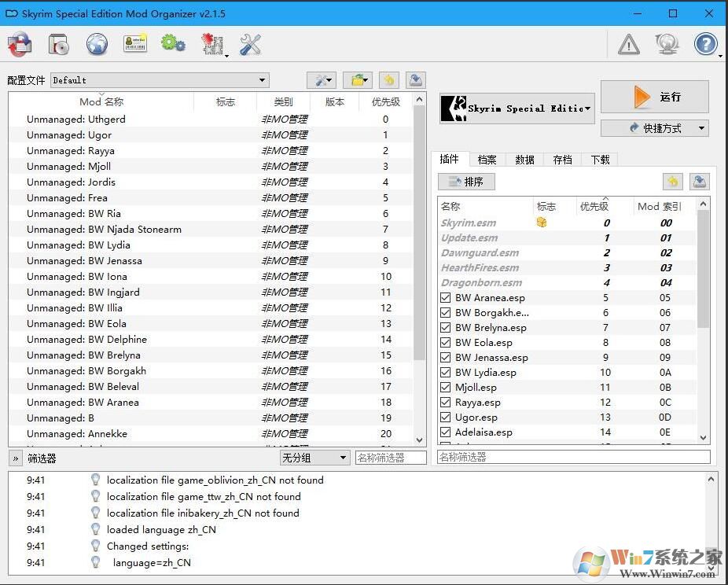Open the executables gears icon
The width and height of the screenshot is (728, 585).
coord(173,44)
